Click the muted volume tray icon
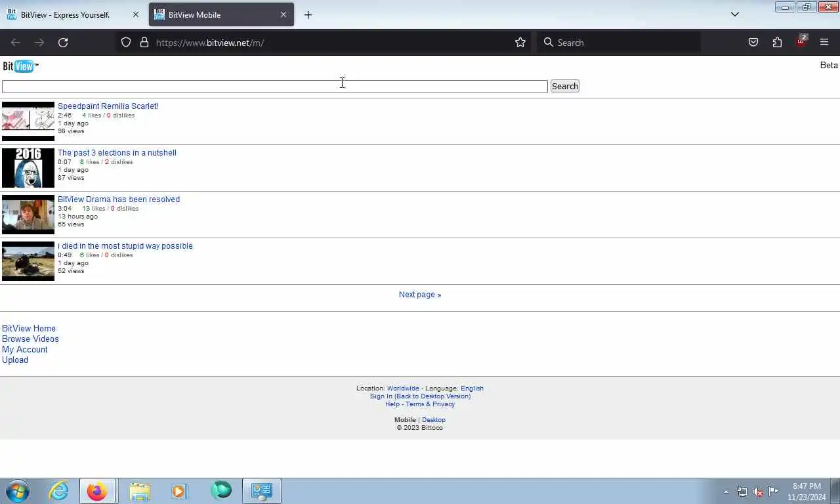The image size is (840, 504). point(758,492)
